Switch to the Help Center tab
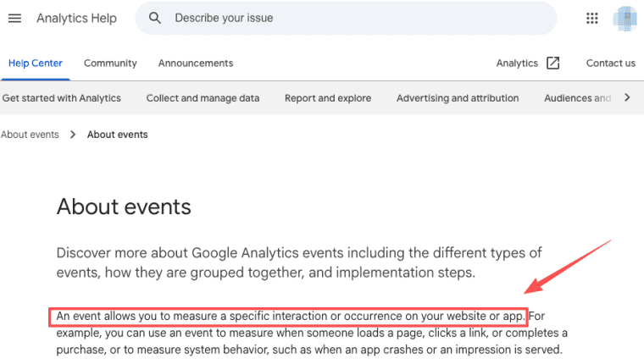 click(x=36, y=63)
